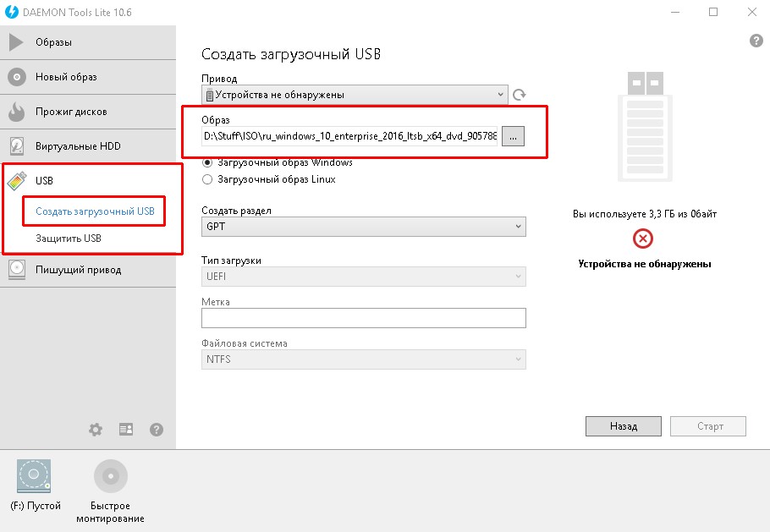The image size is (770, 532).
Task: Open the Создать раздел GPT dropdown
Action: (x=363, y=227)
